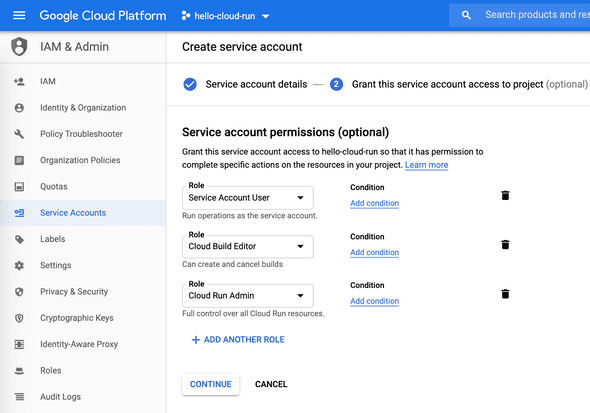The width and height of the screenshot is (590, 413).
Task: Add condition for Cloud Run Admin
Action: (374, 301)
